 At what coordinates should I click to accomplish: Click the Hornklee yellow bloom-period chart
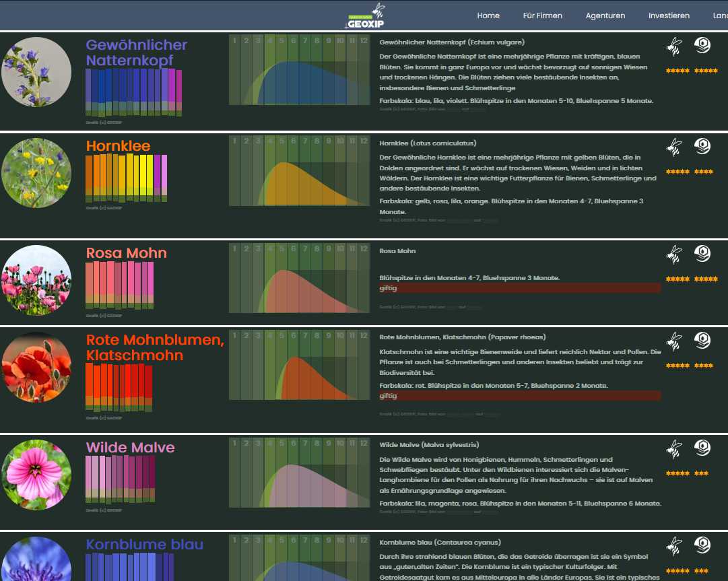300,171
